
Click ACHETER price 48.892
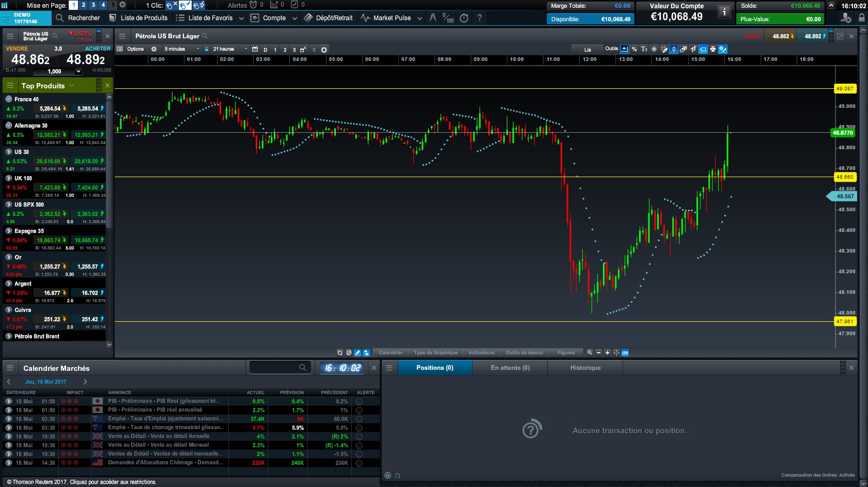click(86, 60)
